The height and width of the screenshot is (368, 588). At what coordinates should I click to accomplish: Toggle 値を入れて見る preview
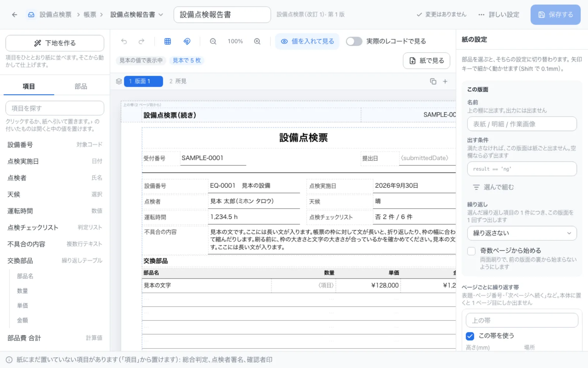pos(307,41)
